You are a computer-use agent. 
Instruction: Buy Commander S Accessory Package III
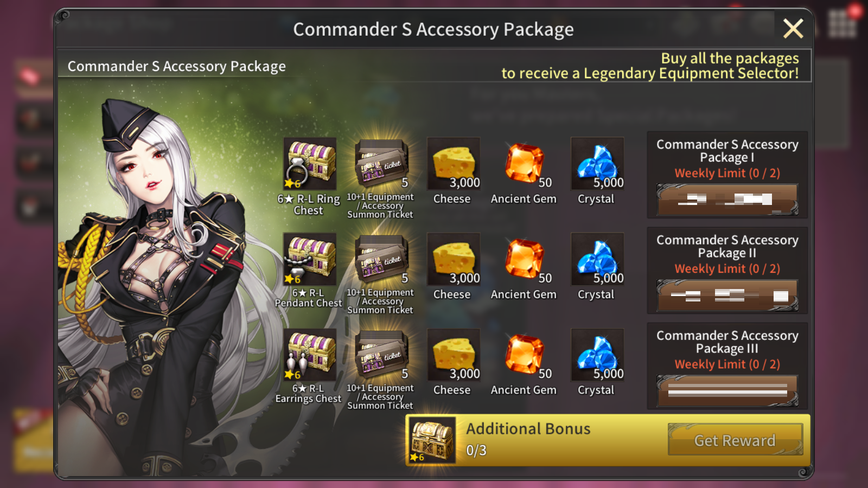click(x=727, y=390)
